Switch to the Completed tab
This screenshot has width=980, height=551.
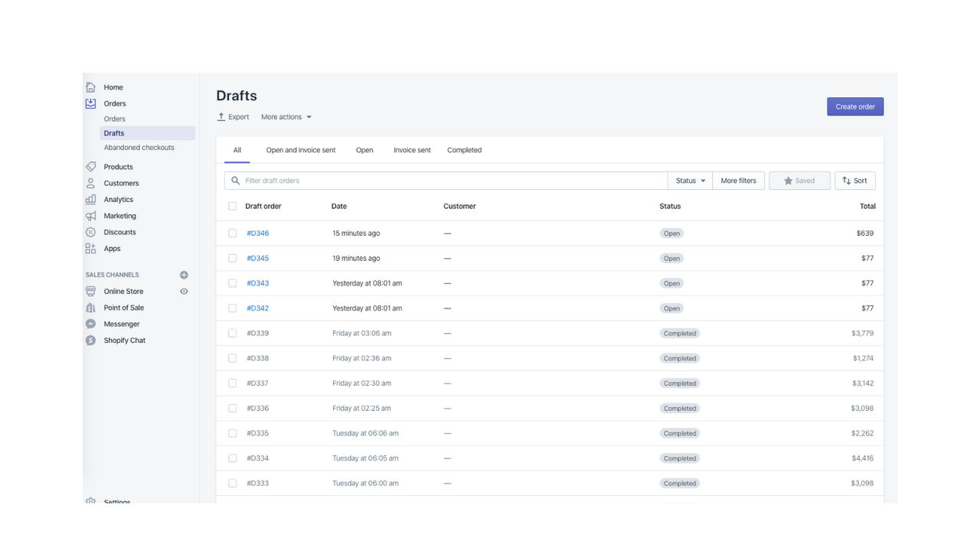tap(464, 150)
